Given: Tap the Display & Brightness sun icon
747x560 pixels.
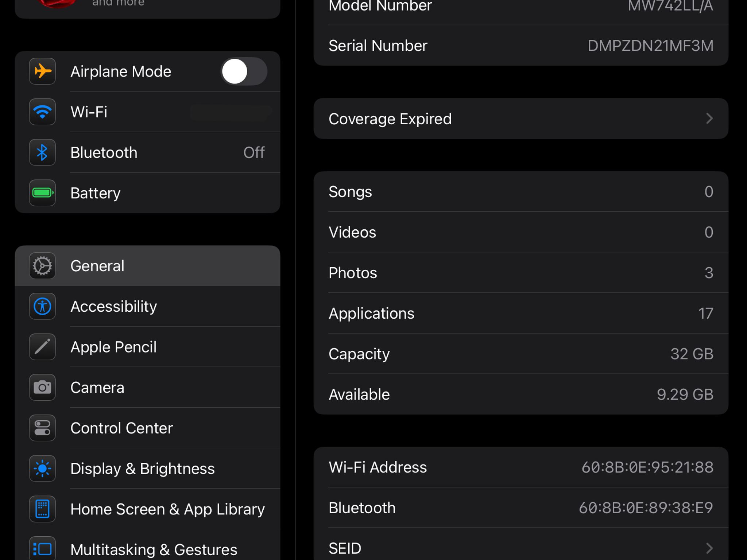Looking at the screenshot, I should click(42, 468).
